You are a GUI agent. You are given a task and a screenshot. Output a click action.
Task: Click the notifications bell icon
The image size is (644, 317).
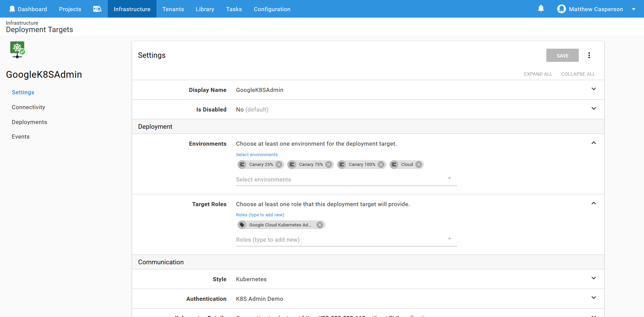(x=541, y=9)
